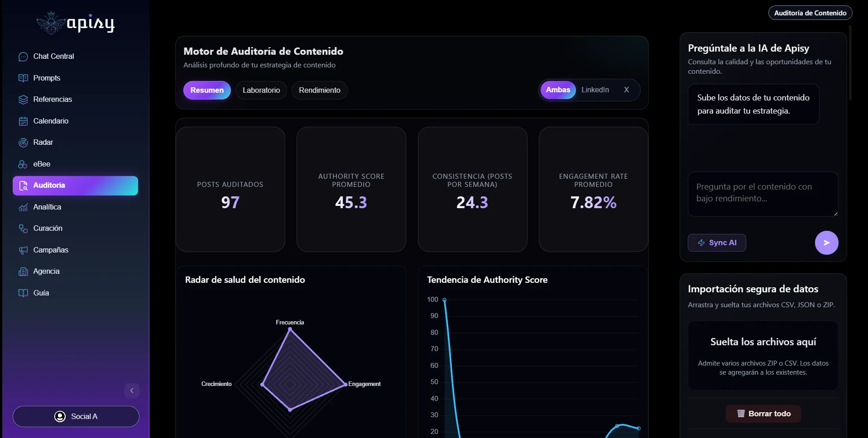Open the Radar page
This screenshot has width=868, height=438.
point(75,143)
